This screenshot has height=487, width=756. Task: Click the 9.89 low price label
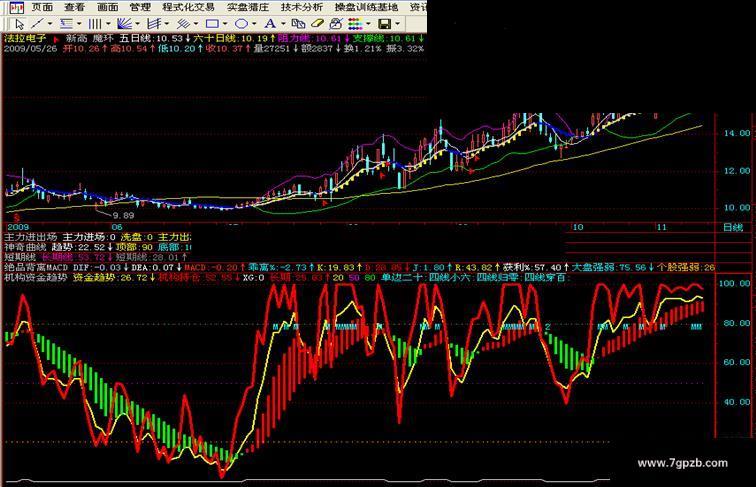[123, 216]
